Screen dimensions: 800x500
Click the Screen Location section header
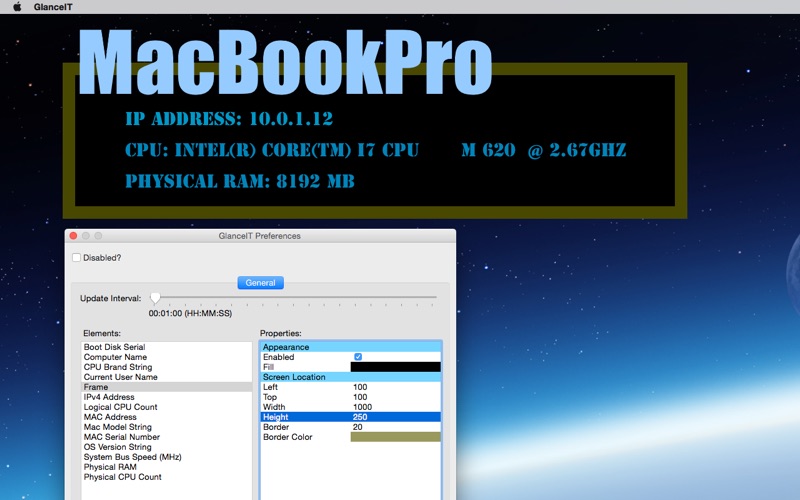pyautogui.click(x=351, y=377)
